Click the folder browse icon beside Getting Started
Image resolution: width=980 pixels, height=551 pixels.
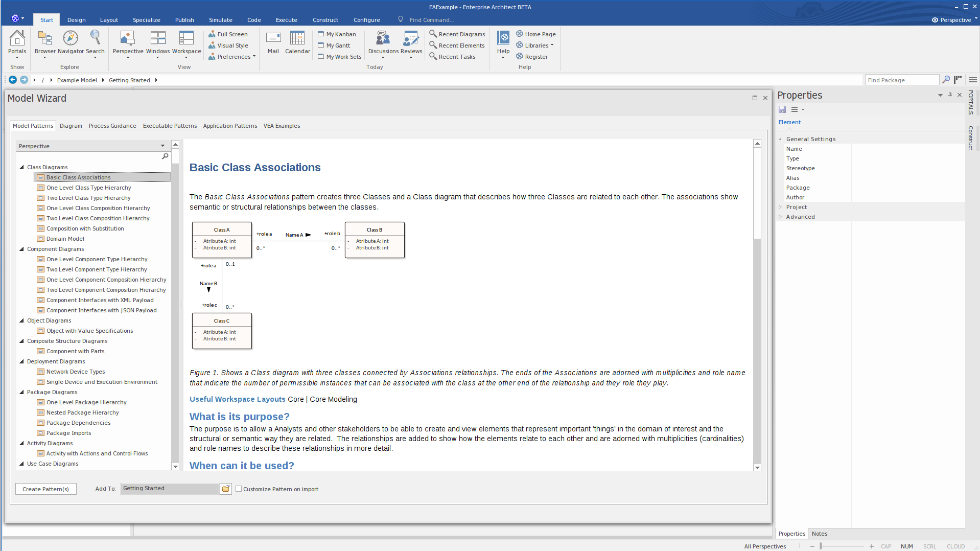pos(226,489)
